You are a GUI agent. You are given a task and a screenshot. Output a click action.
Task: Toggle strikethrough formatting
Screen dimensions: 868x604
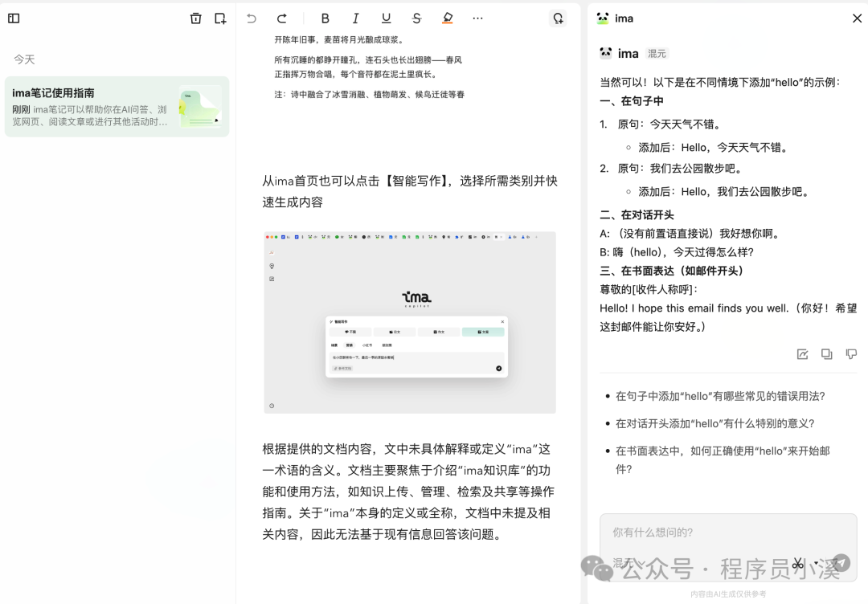pos(416,18)
